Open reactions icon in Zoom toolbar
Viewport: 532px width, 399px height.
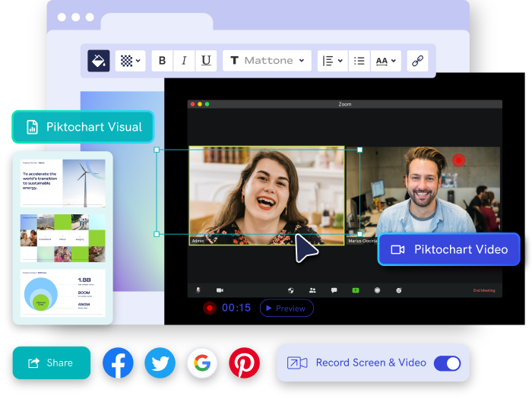coord(399,290)
